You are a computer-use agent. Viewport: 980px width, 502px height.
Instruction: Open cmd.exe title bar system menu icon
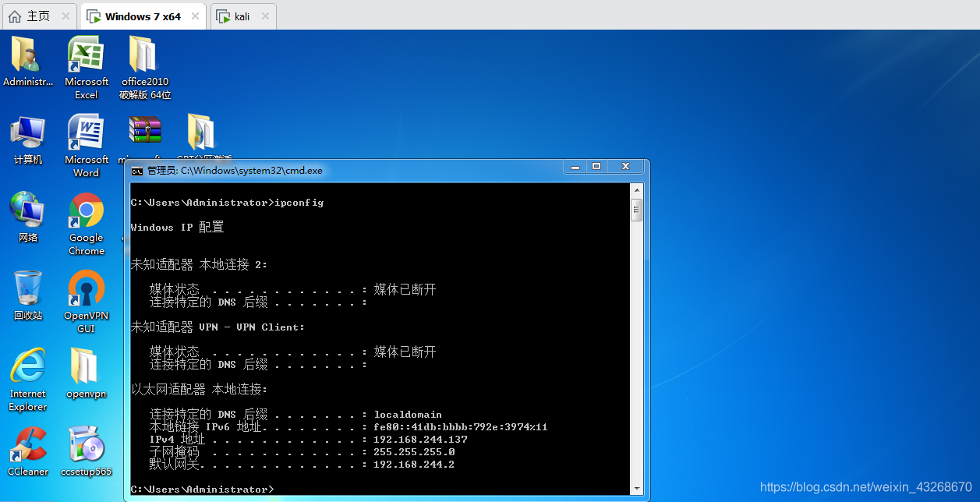(x=137, y=171)
